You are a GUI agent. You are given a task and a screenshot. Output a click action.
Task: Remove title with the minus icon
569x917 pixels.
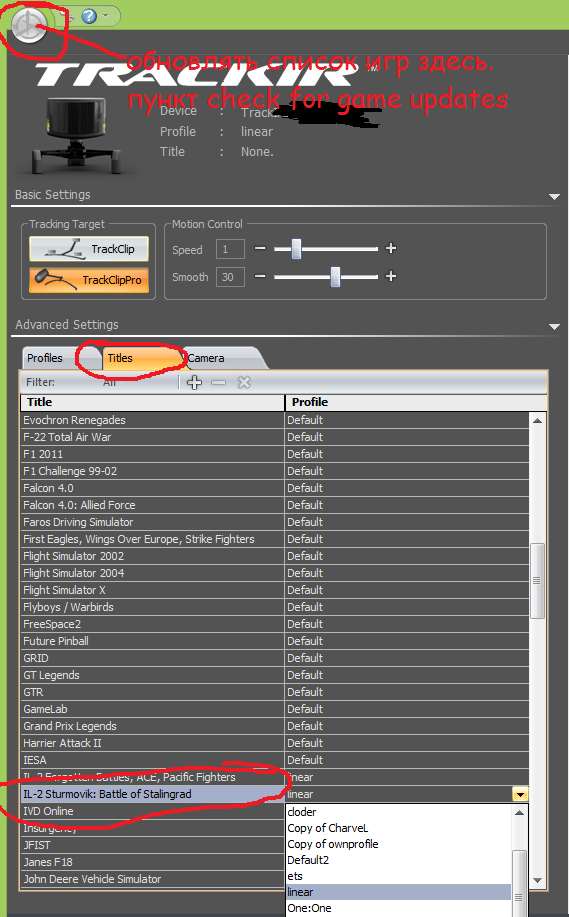point(219,382)
